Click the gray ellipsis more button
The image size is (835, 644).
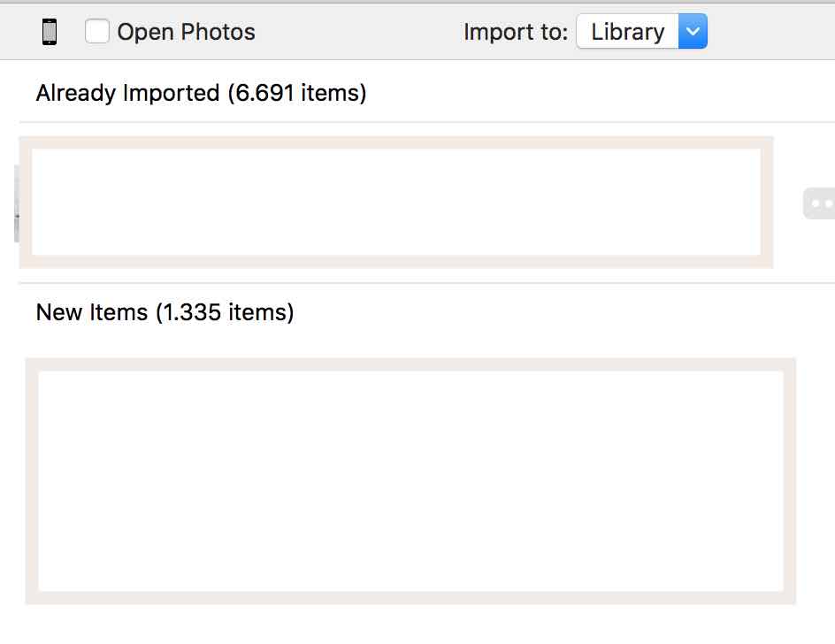coord(821,203)
